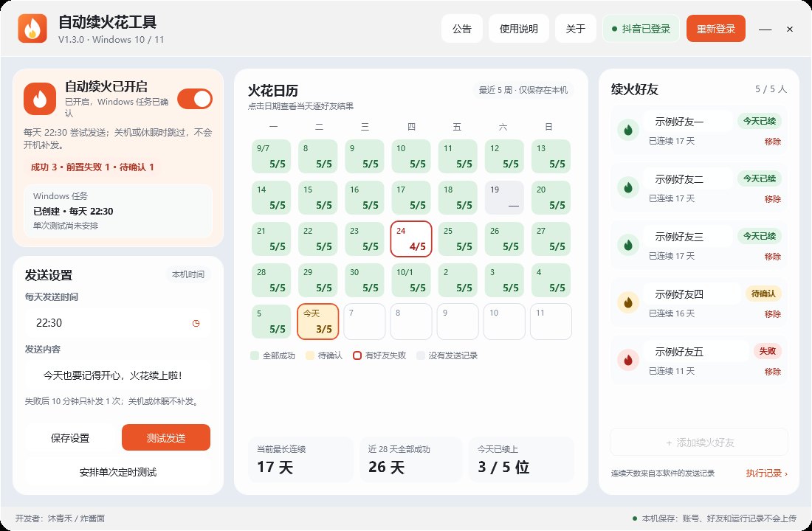The image size is (812, 531).
Task: Click the 抖音已登录 status badge
Action: (641, 29)
